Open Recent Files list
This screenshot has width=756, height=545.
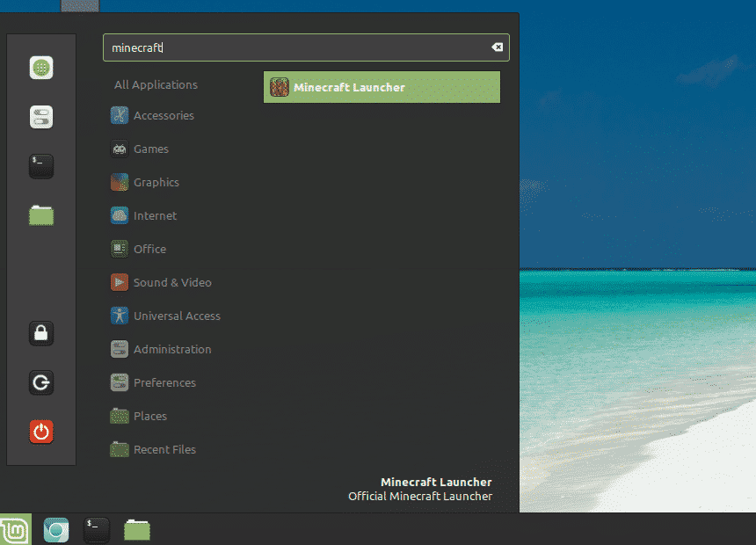[x=164, y=449]
